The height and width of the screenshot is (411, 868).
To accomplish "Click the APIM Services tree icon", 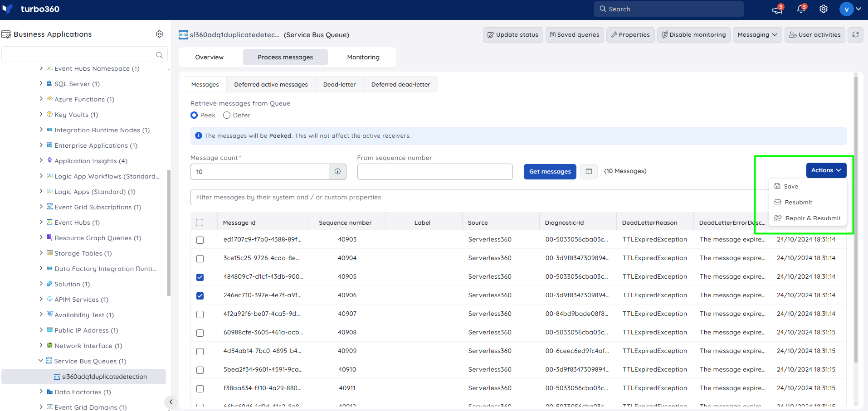I will click(49, 299).
